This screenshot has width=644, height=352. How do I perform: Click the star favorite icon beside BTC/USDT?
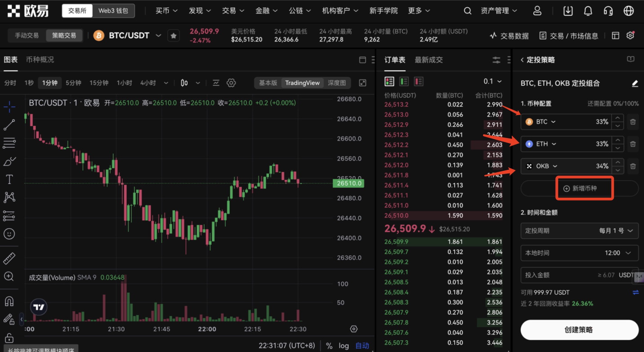pyautogui.click(x=174, y=36)
